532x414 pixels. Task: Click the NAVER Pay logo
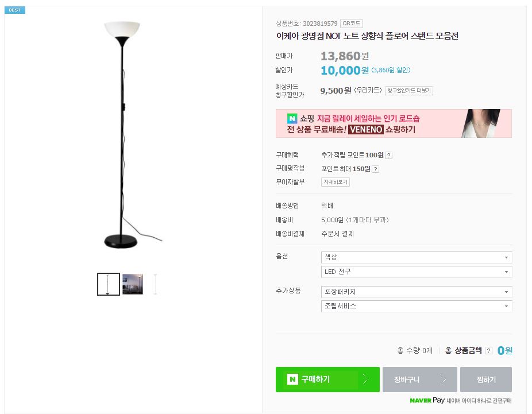point(427,400)
